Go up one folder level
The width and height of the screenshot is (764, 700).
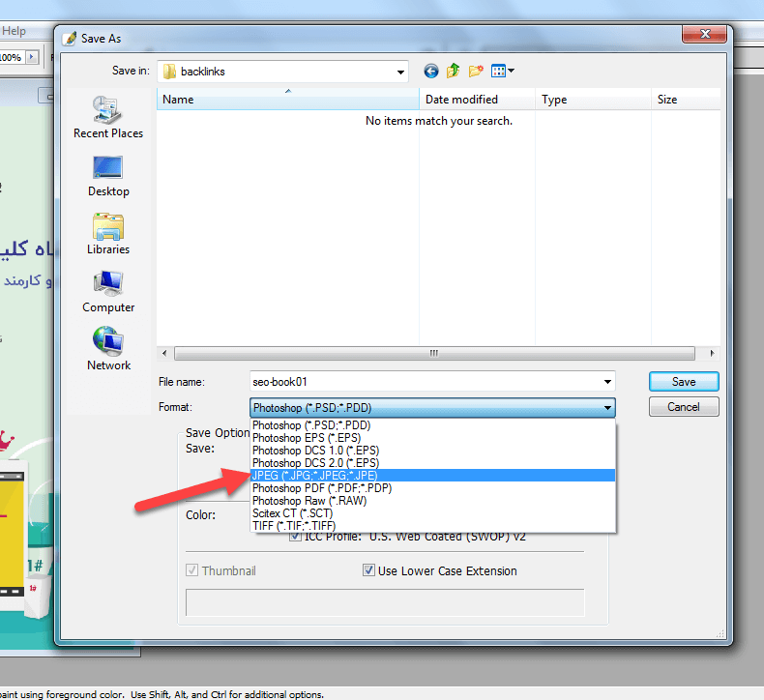pos(453,71)
